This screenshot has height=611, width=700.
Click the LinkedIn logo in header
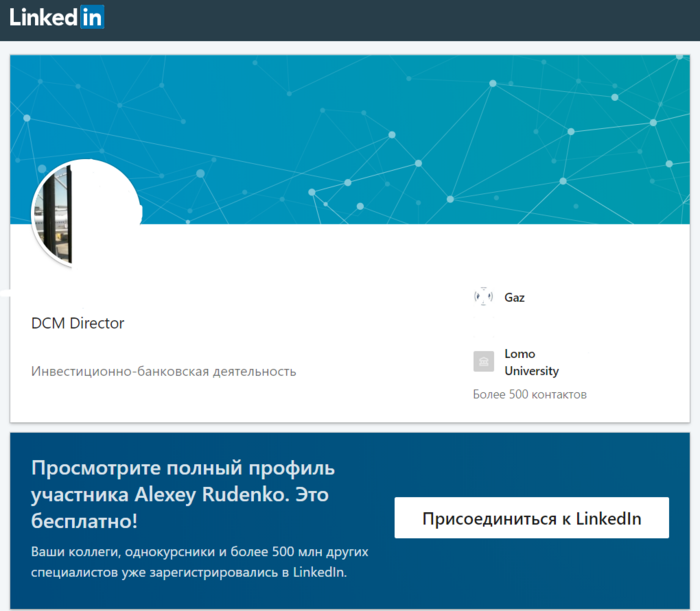tap(56, 18)
